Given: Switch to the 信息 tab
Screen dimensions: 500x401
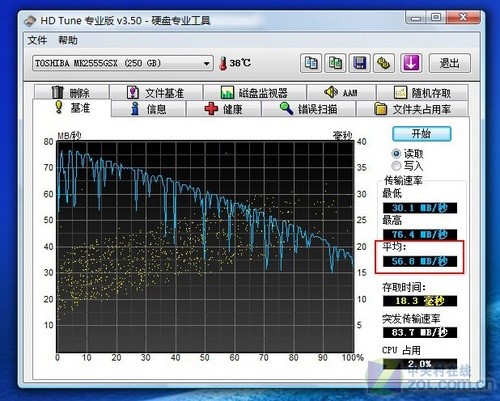Looking at the screenshot, I should [x=148, y=109].
